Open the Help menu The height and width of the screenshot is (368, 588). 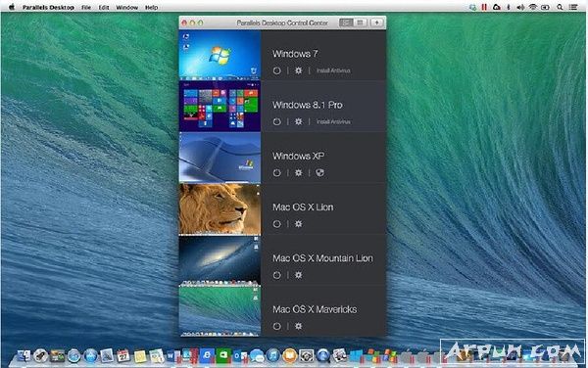tap(152, 7)
